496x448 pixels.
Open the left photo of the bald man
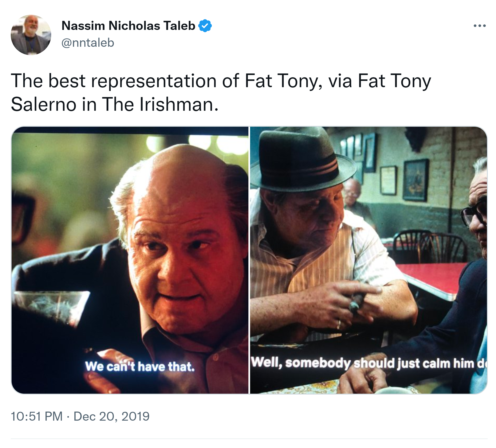pos(130,246)
